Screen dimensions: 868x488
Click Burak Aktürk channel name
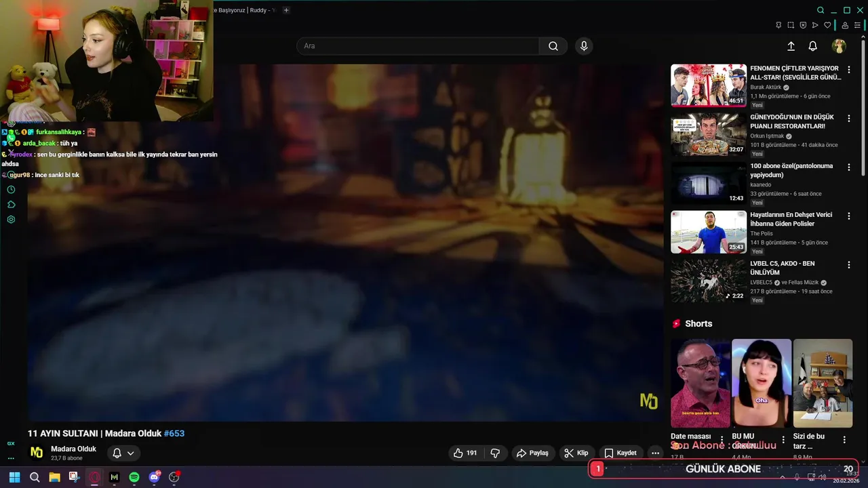click(x=766, y=87)
